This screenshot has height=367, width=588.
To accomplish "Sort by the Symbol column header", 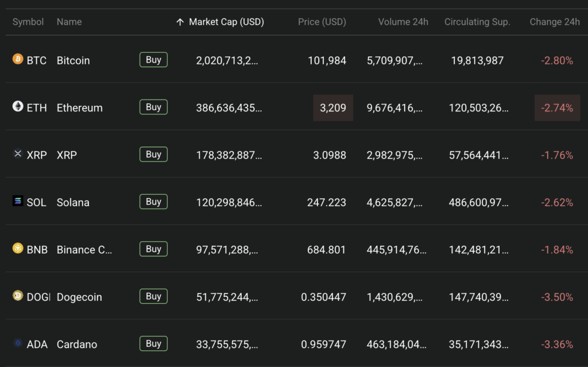I will (28, 22).
